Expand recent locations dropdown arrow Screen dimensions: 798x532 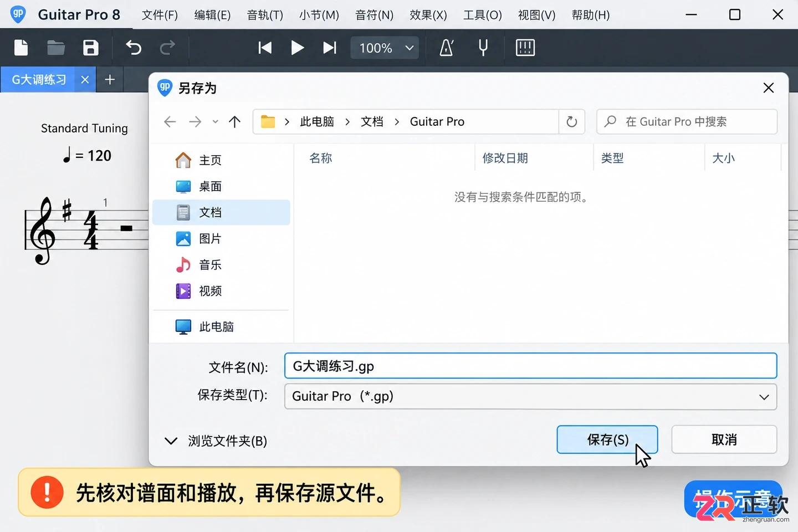tap(216, 122)
